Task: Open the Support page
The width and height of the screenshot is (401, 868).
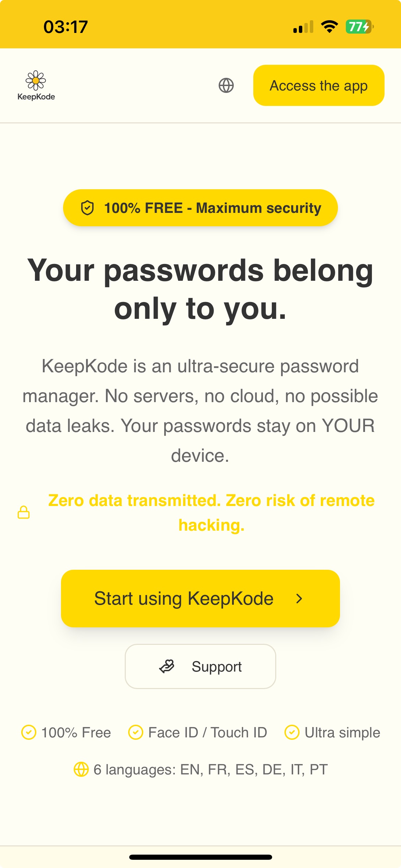Action: [x=200, y=666]
